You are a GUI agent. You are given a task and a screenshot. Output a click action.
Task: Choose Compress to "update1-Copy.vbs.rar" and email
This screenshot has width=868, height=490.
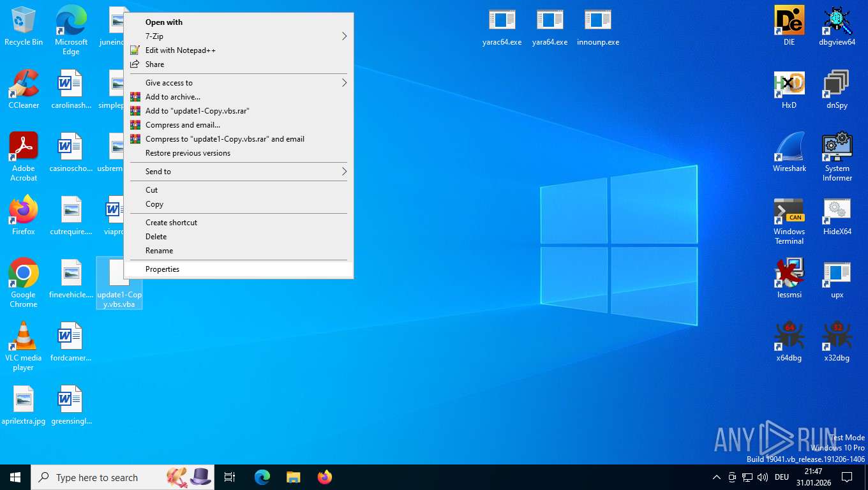pos(239,139)
